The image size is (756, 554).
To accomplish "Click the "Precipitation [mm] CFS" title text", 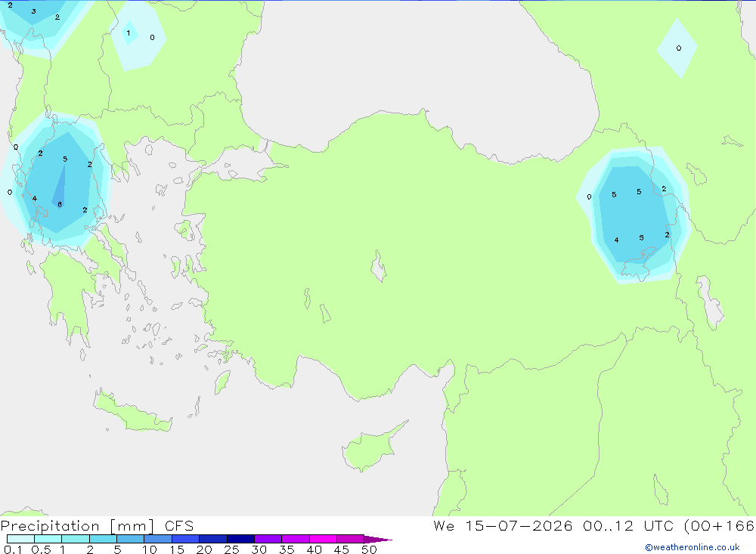I will tap(97, 525).
